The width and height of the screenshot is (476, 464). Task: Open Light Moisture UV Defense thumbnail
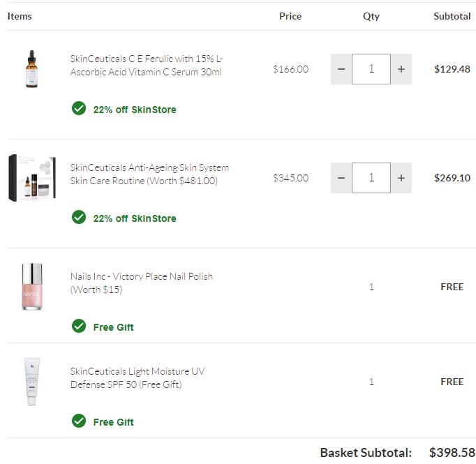(x=32, y=382)
